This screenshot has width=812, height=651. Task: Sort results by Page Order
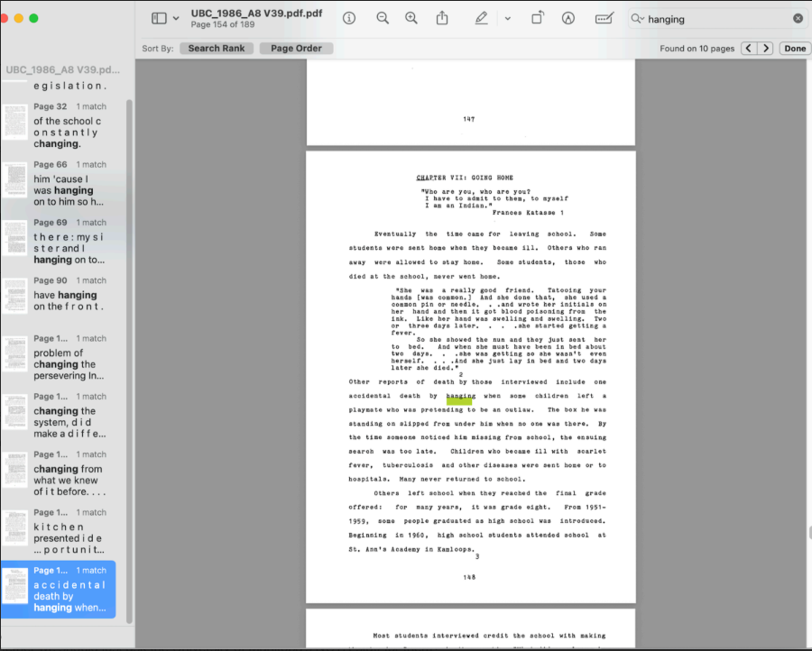[x=296, y=49]
